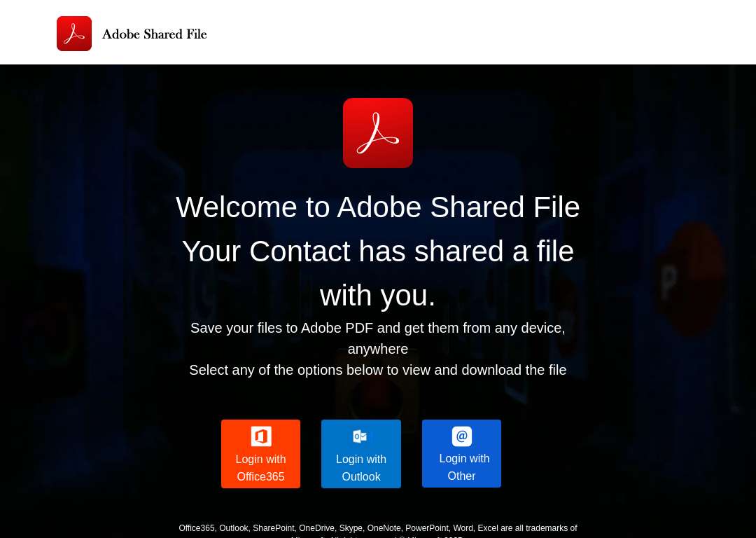Choose Login with Outlook
756x538 pixels.
[x=361, y=453]
